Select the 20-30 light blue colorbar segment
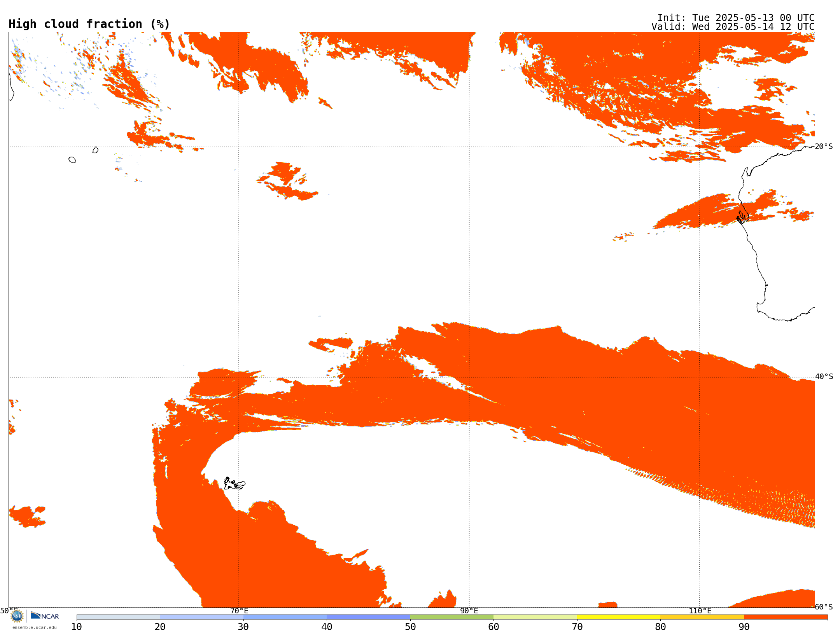Image resolution: width=840 pixels, height=632 pixels. coord(201,617)
